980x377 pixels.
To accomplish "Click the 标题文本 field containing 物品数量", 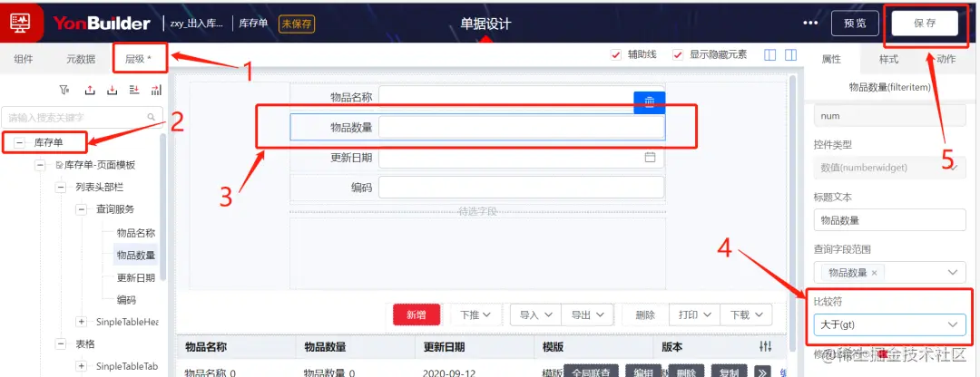I will 889,220.
